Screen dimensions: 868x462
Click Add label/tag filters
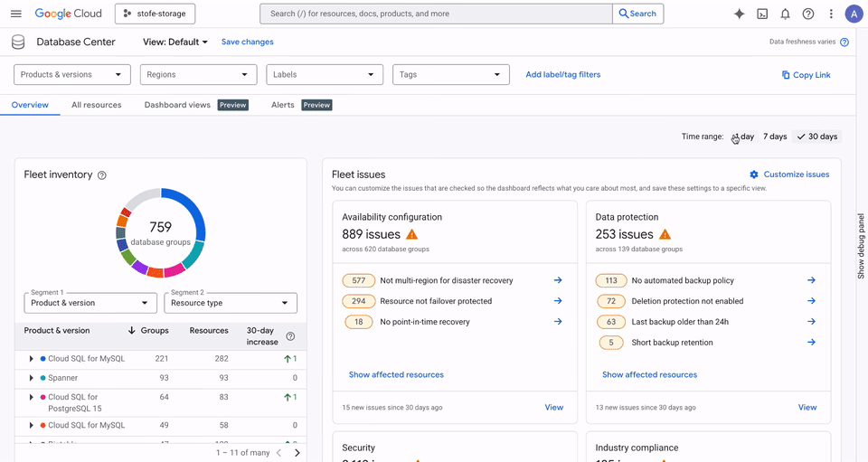[563, 75]
